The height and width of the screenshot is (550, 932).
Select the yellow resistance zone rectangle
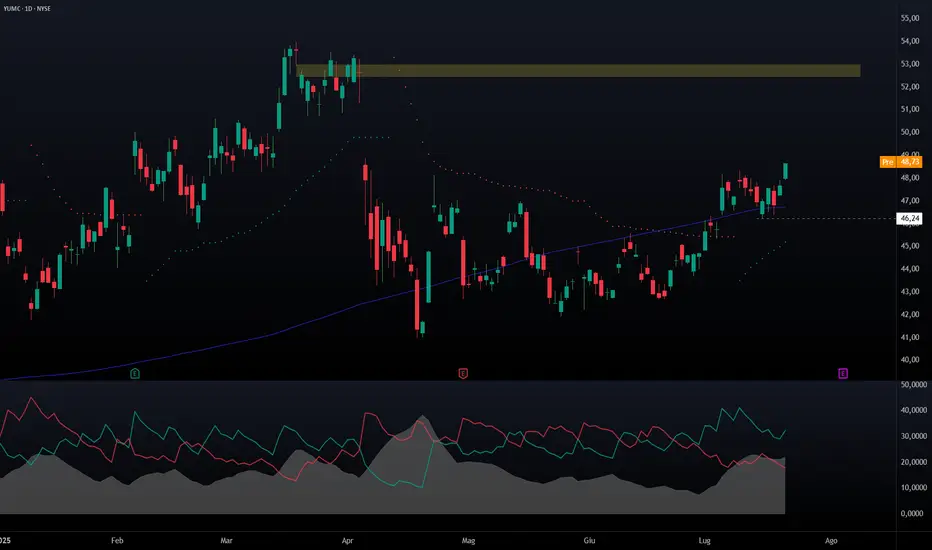pyautogui.click(x=578, y=71)
